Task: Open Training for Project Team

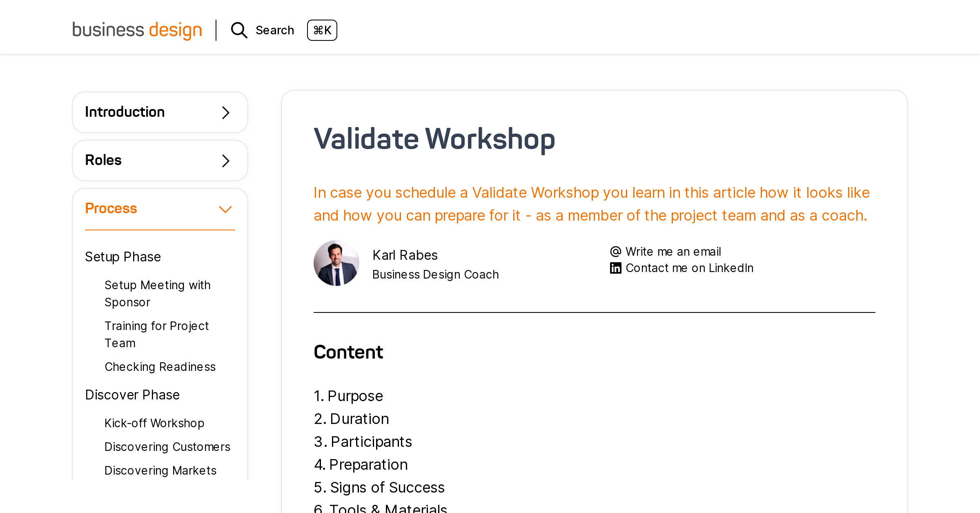Action: 157,334
